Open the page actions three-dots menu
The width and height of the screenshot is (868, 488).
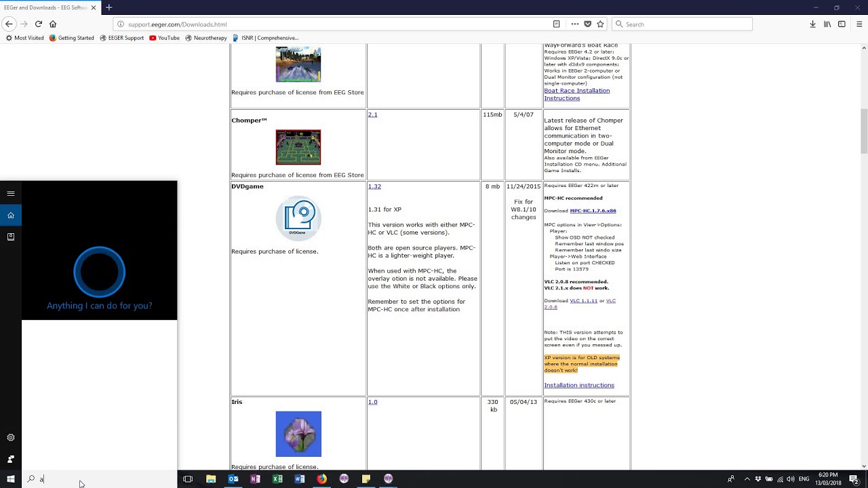click(574, 24)
